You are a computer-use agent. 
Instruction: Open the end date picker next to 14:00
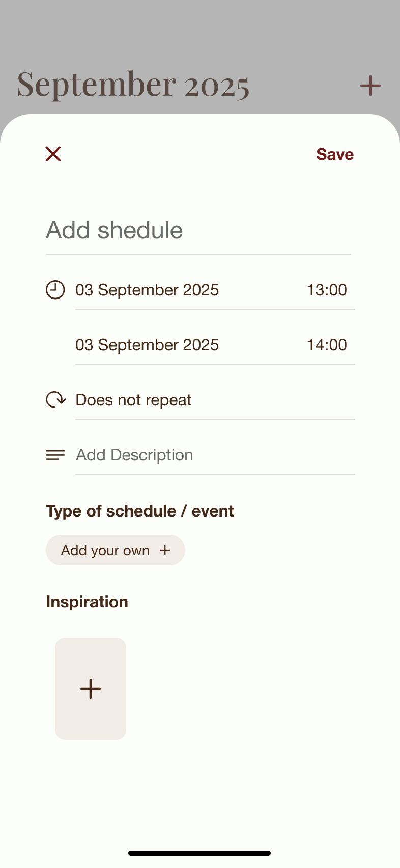click(147, 345)
